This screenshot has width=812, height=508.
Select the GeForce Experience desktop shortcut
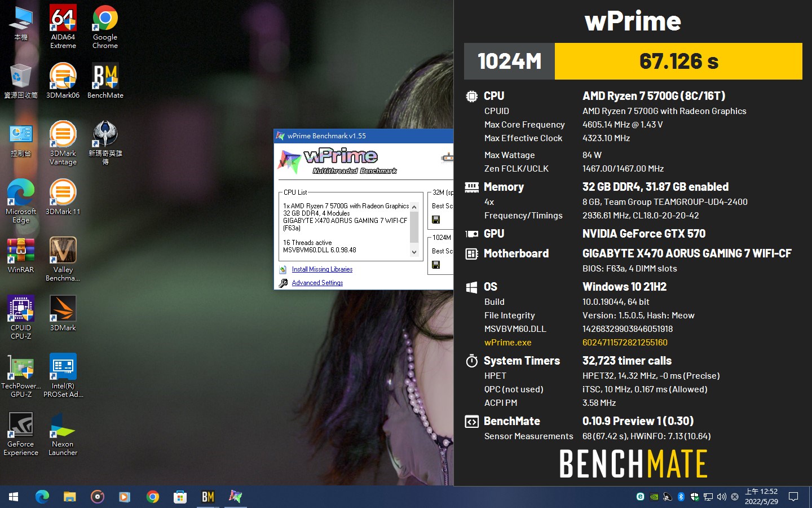[21, 433]
